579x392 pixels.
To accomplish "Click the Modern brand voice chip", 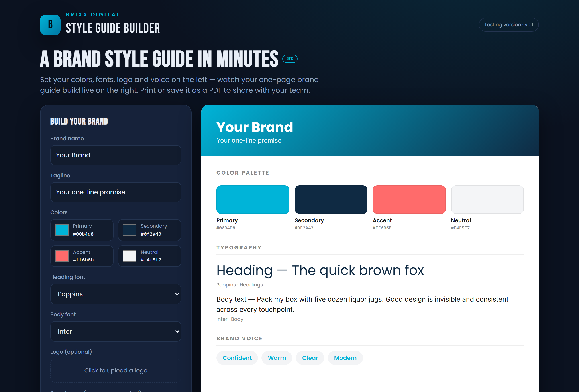I will (345, 358).
